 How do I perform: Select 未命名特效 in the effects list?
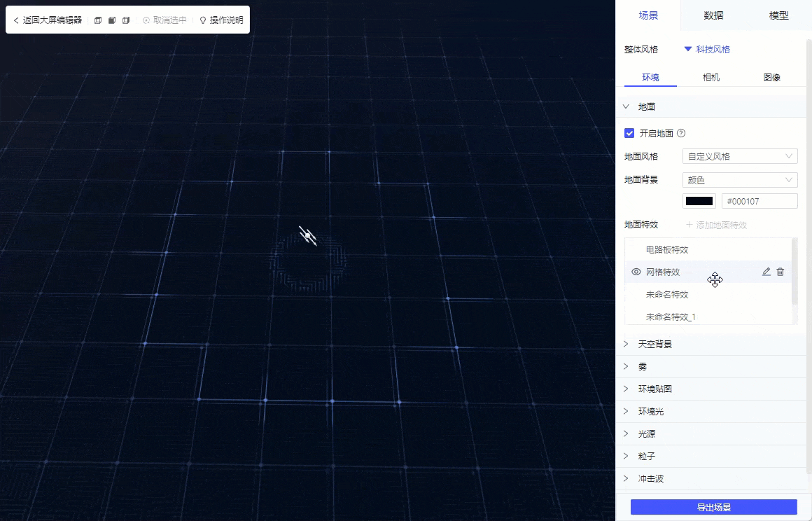[667, 295]
